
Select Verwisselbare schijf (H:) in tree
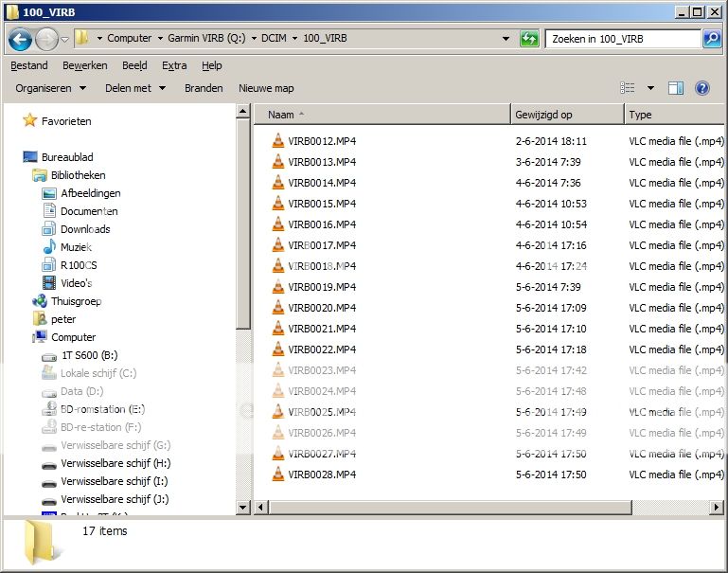[115, 463]
